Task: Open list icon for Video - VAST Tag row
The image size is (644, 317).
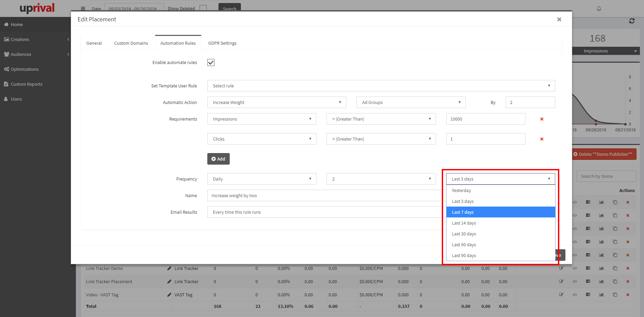Action: [x=588, y=295]
